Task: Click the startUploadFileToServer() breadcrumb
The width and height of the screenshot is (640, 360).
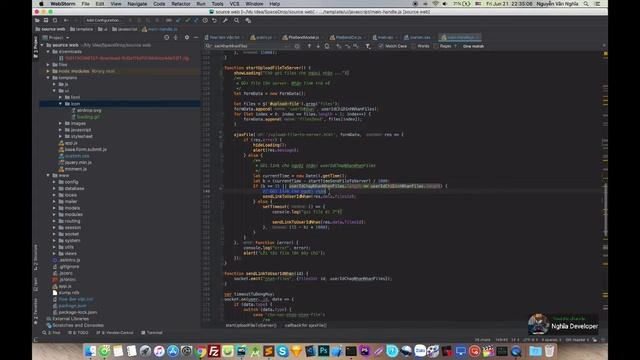Action: tap(251, 325)
